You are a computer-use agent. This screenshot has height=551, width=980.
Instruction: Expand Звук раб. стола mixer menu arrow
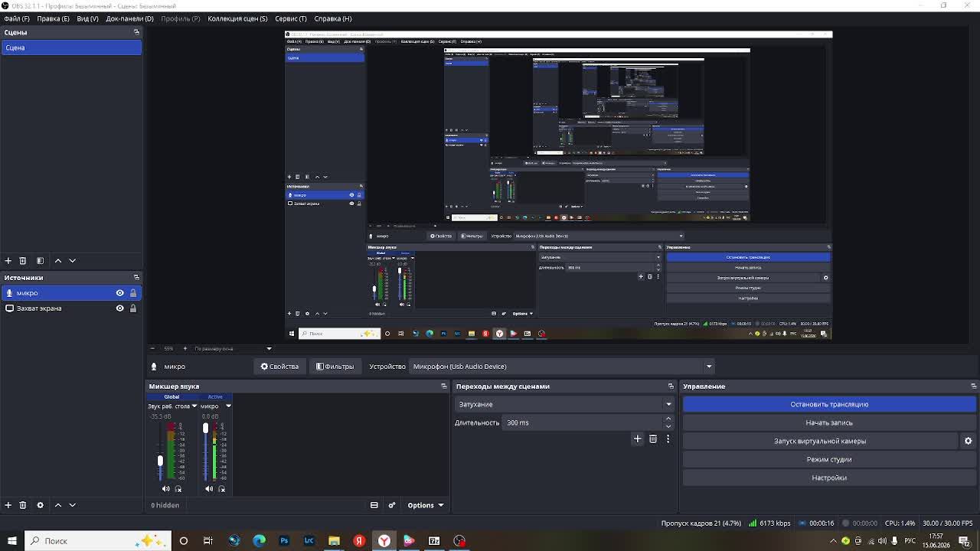(x=194, y=406)
